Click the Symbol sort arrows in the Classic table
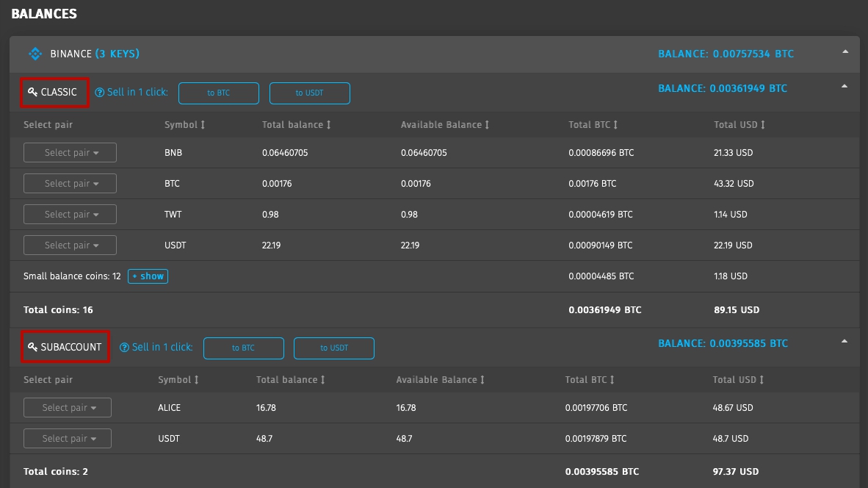868x488 pixels. point(203,125)
